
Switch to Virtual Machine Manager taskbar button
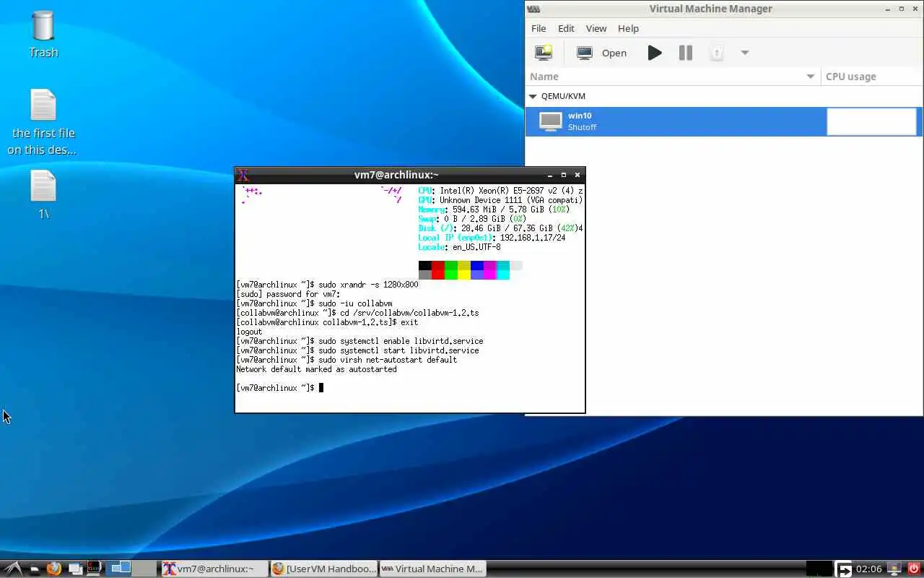click(x=432, y=569)
